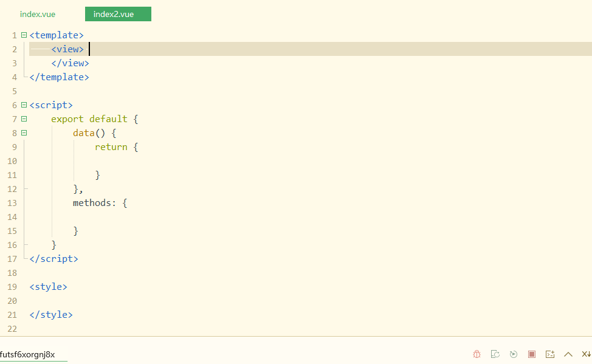Click the X-with-down-arrow console icon
The width and height of the screenshot is (592, 364).
pyautogui.click(x=586, y=354)
